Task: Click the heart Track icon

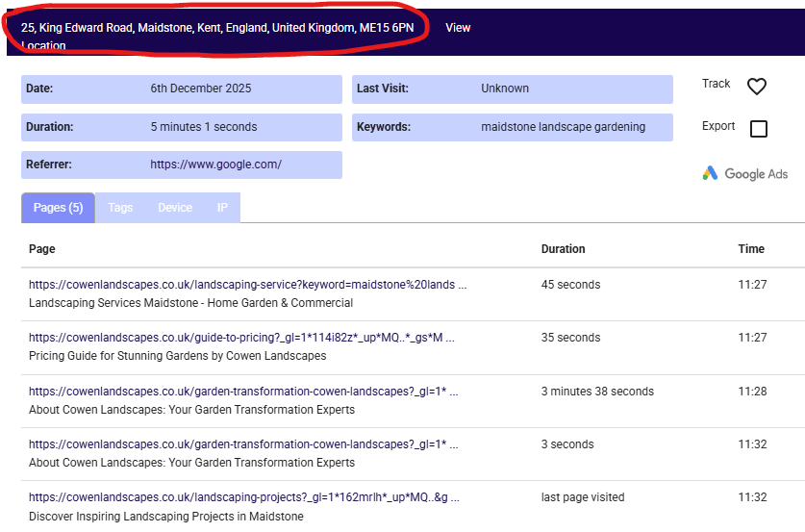Action: pos(757,87)
